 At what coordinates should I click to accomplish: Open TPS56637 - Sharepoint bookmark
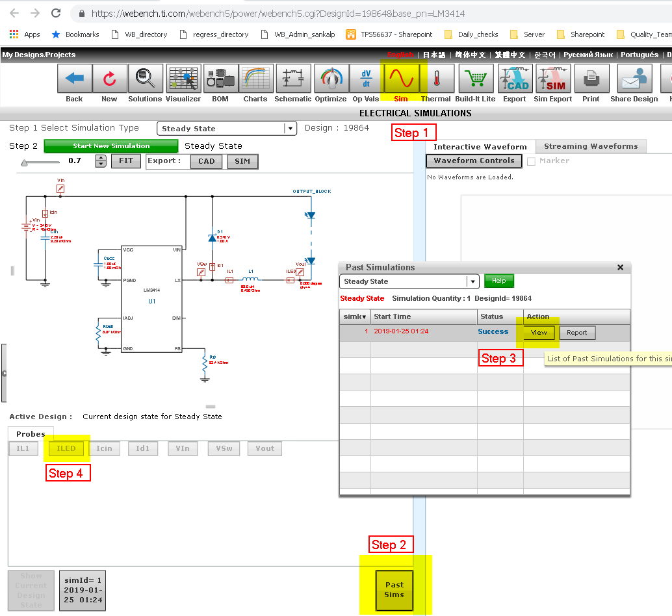coord(389,34)
